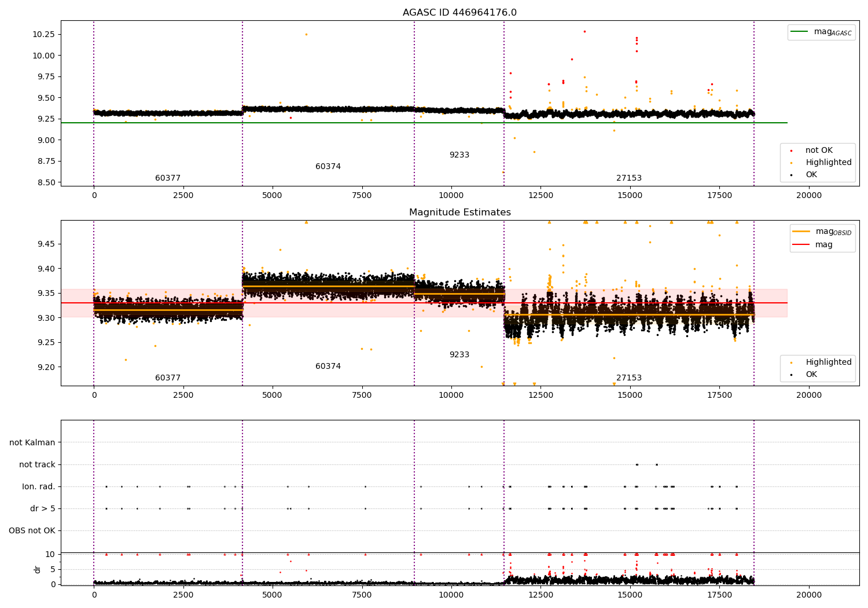Click obsid label 60377 in AGASC ID plot

tap(168, 178)
